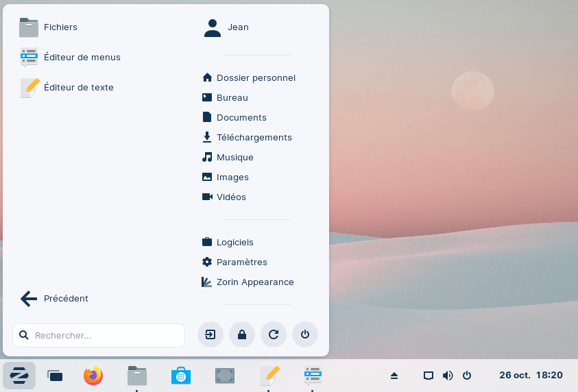Click the restart icon button
The height and width of the screenshot is (392, 578).
(x=274, y=335)
